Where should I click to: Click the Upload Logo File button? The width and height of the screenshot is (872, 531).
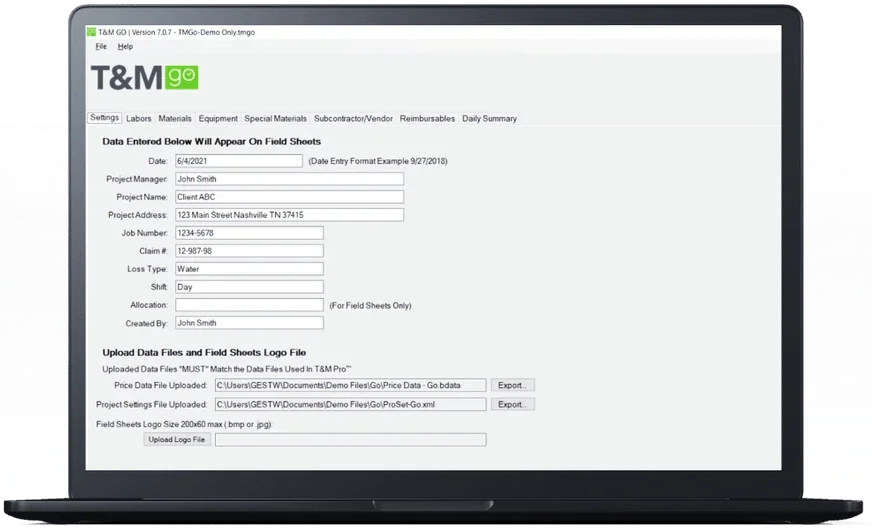pyautogui.click(x=177, y=439)
